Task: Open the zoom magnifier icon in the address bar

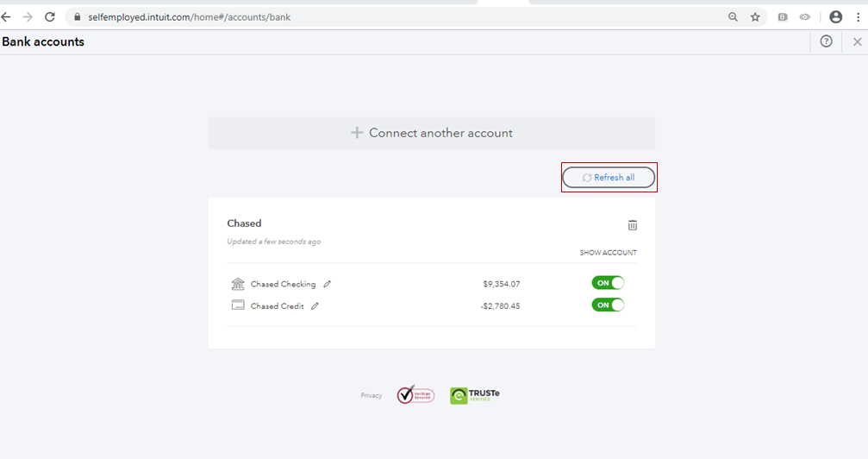Action: coord(733,17)
